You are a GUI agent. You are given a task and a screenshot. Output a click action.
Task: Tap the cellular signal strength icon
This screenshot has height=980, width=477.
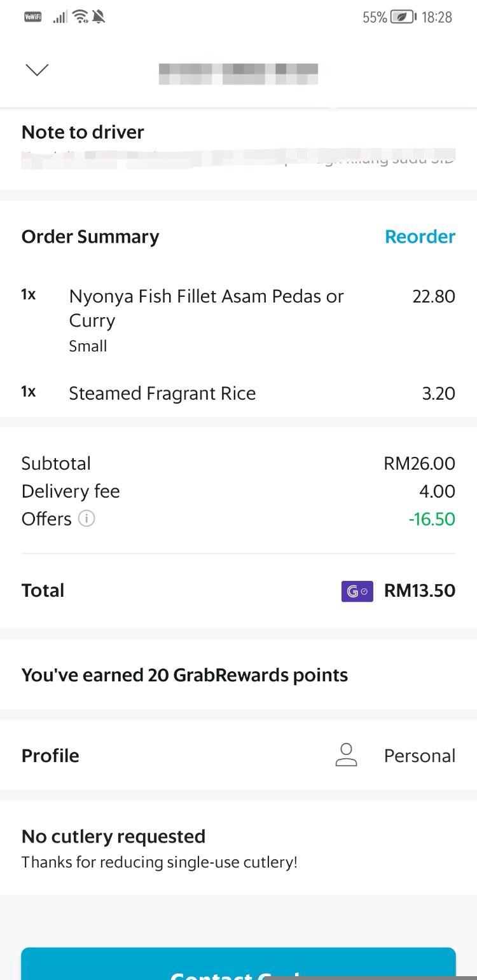[x=60, y=17]
